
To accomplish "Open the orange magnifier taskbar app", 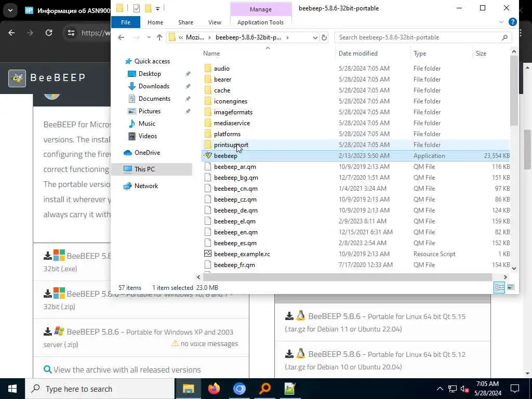I will pyautogui.click(x=264, y=389).
